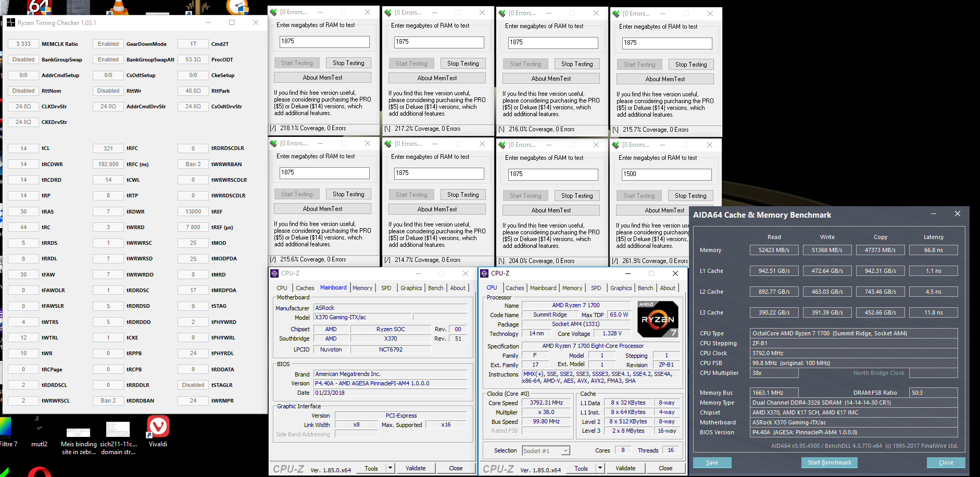The image size is (980, 477).
Task: Click Save in AIDA64 benchmark window
Action: click(x=712, y=462)
